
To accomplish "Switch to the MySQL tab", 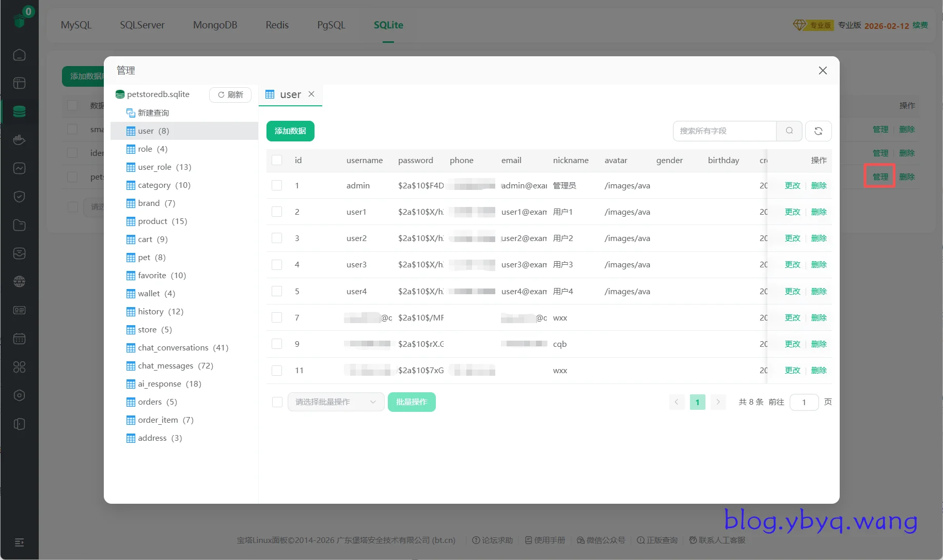I will (76, 25).
